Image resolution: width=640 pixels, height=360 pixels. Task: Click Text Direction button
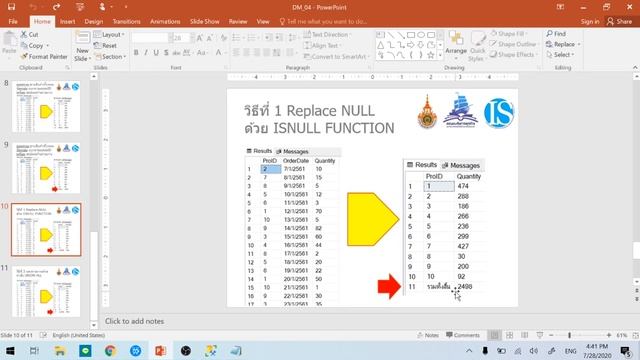click(326, 35)
